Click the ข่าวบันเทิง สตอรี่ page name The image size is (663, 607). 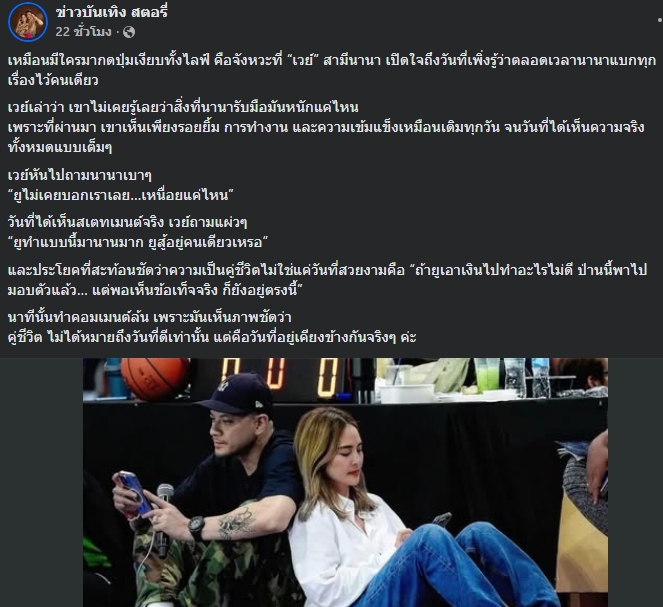(x=112, y=12)
